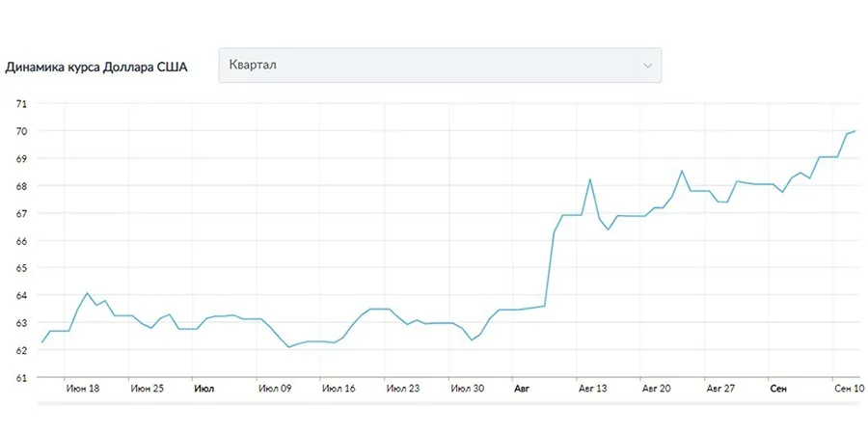Click the Авг 27 date label
Image resolution: width=868 pixels, height=434 pixels.
pyautogui.click(x=720, y=390)
